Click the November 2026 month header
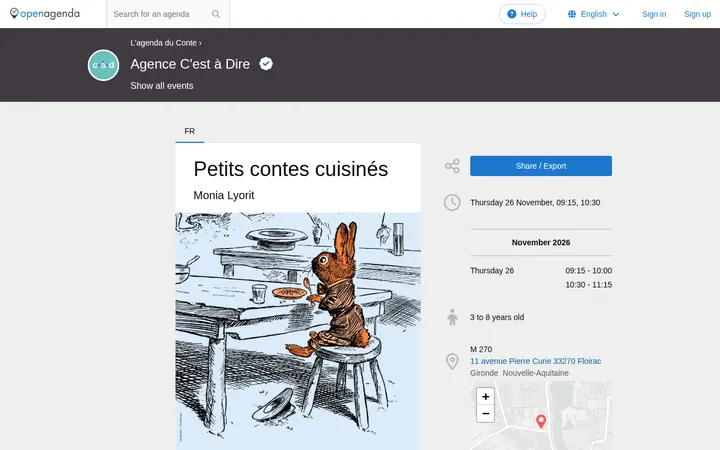Screen dimensions: 720x450 pyautogui.click(x=541, y=242)
